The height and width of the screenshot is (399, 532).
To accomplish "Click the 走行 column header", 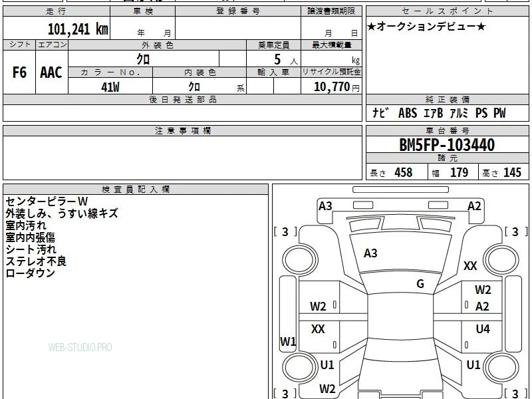I will [x=57, y=11].
